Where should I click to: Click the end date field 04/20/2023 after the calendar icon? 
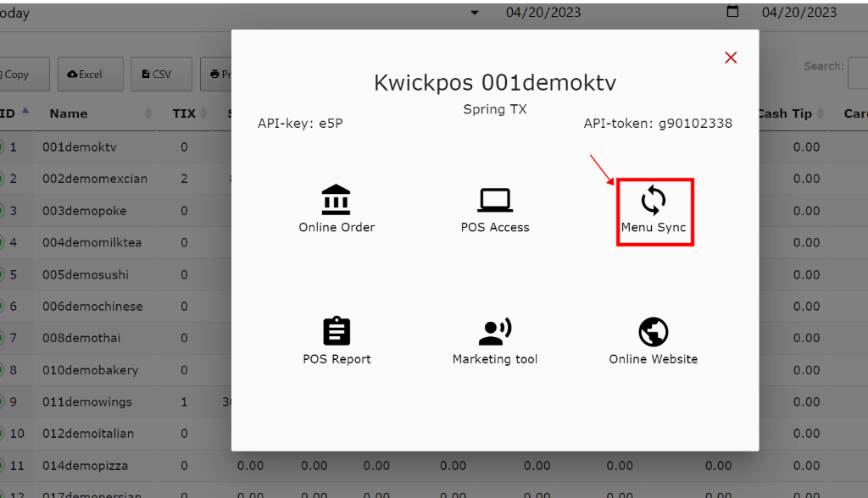[x=799, y=12]
